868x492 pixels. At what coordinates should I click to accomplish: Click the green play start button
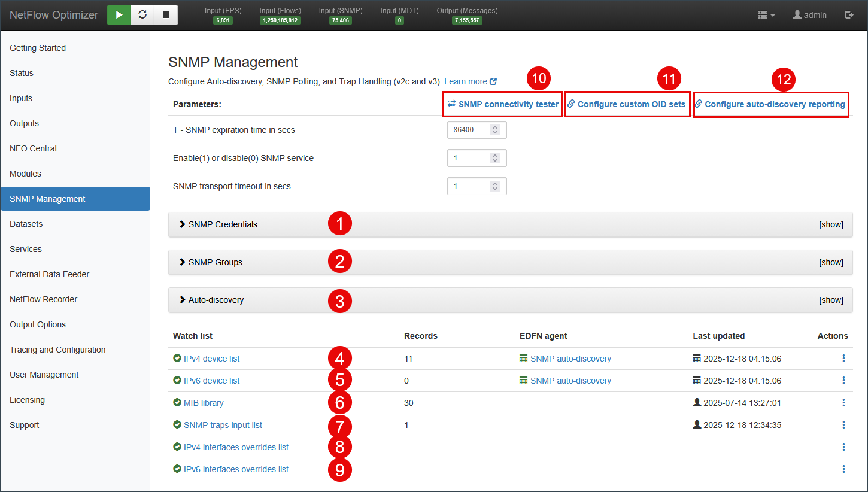click(x=119, y=15)
